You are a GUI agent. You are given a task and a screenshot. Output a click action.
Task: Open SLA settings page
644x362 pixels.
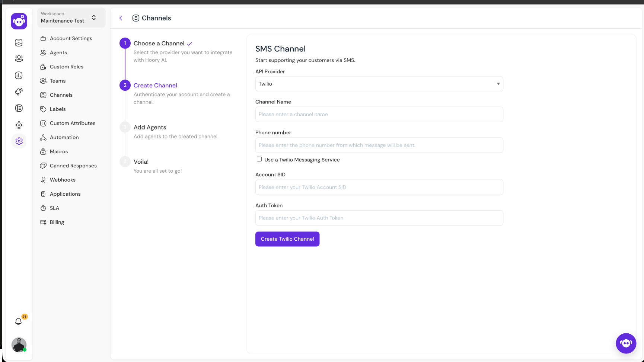coord(54,208)
